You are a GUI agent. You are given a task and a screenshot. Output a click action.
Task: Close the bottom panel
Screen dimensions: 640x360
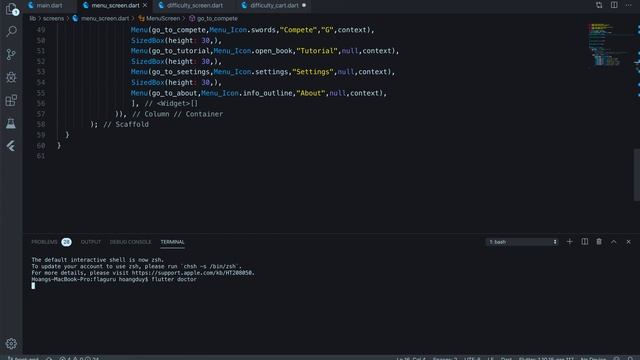(x=629, y=242)
